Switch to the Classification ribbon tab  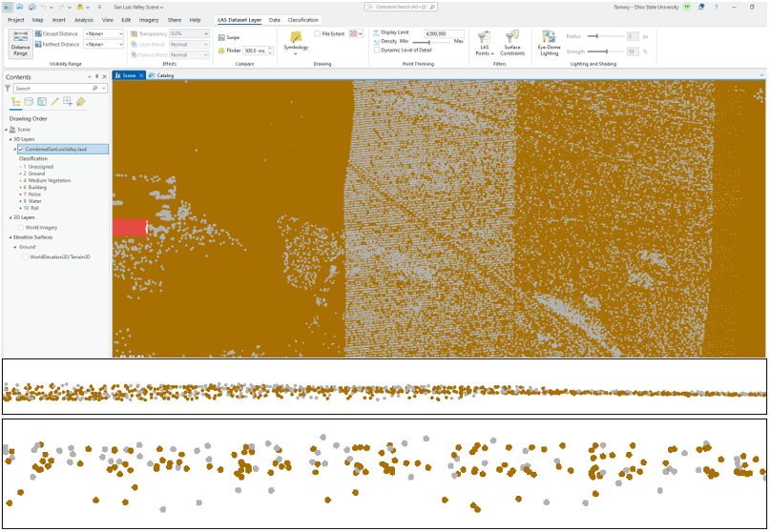click(x=303, y=20)
